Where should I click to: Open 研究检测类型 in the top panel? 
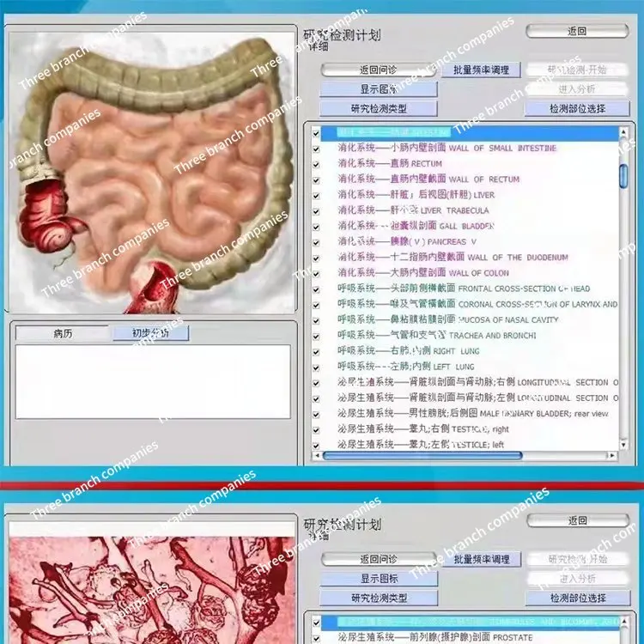[379, 109]
